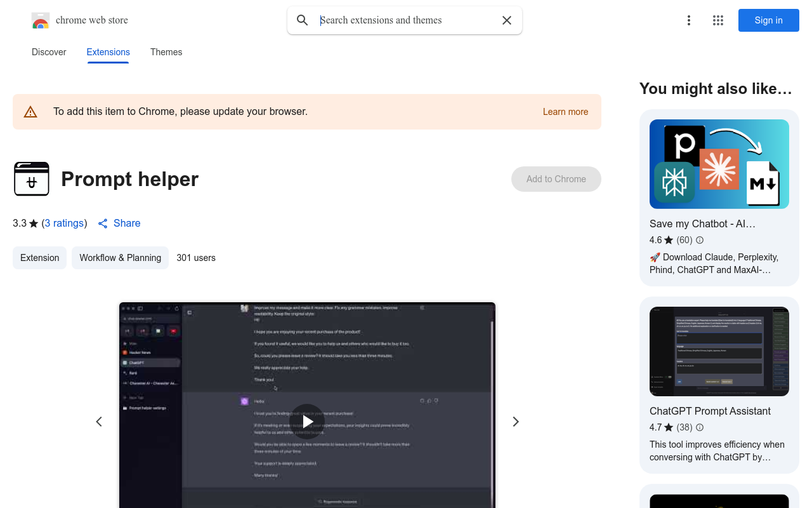
Task: Follow the Learn more link
Action: pos(565,112)
